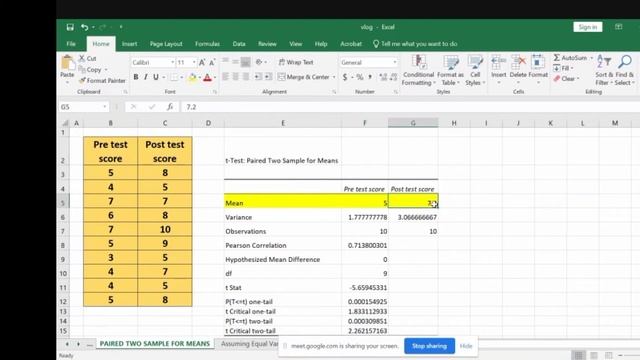Increase font size with large A
This screenshot has width=640, height=360.
[202, 62]
